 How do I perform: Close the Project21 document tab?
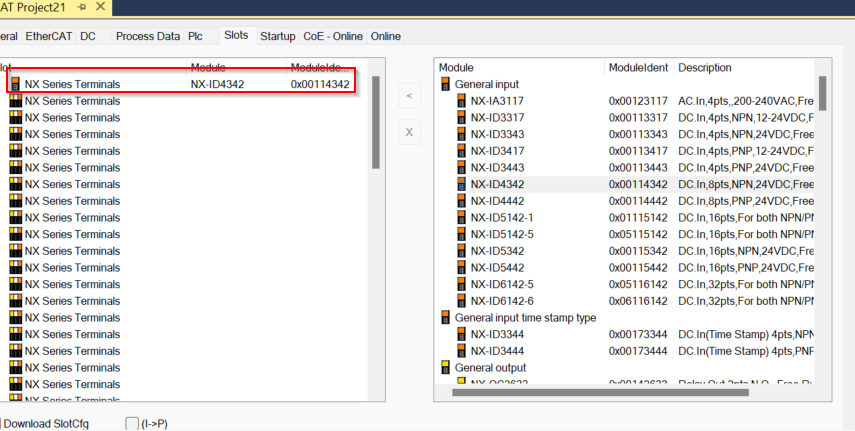100,7
